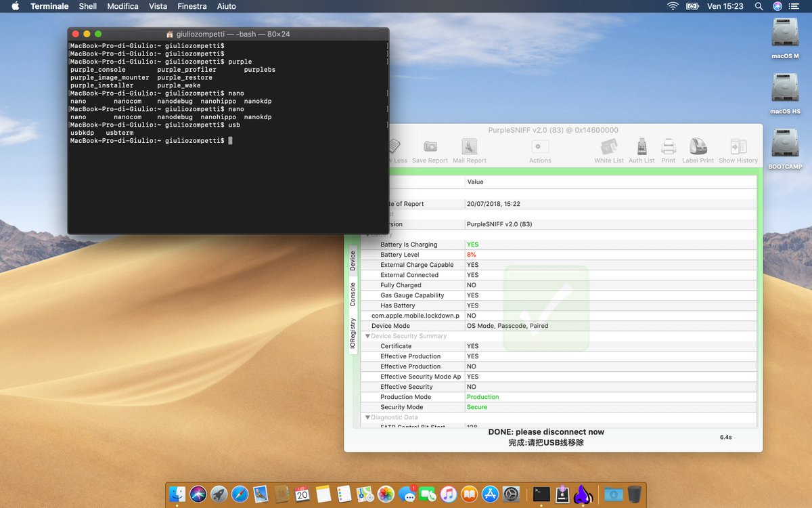Open the Actions gear dropdown

(x=540, y=146)
